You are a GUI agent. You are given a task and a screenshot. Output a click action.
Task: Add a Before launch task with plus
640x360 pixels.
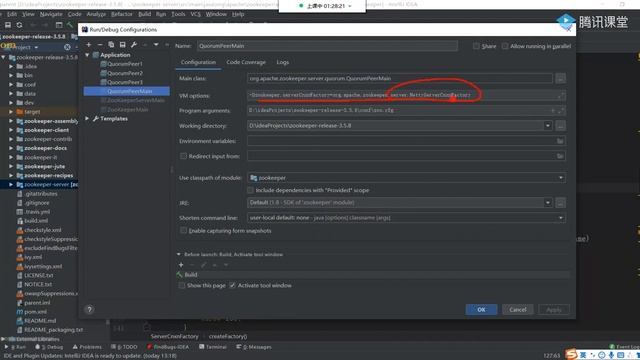coord(181,265)
